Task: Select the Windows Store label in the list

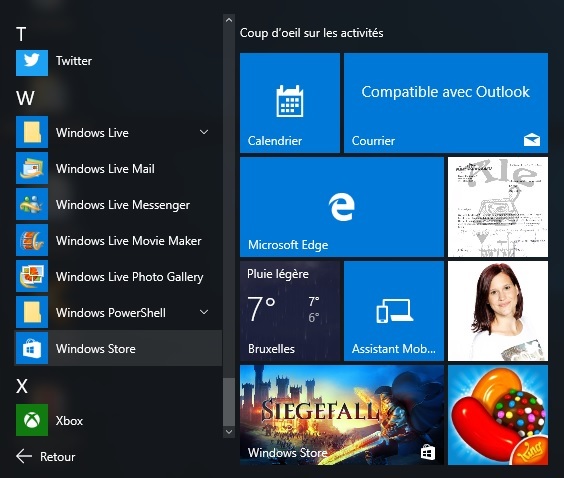Action: point(96,349)
